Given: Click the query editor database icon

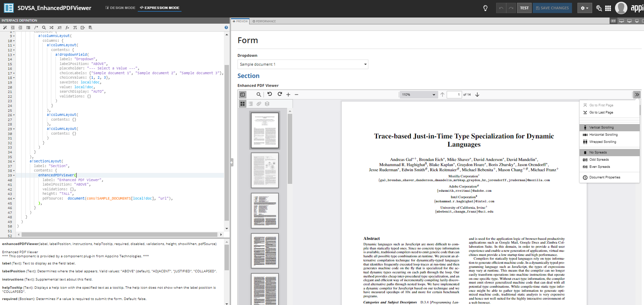Looking at the screenshot, I should 90,27.
